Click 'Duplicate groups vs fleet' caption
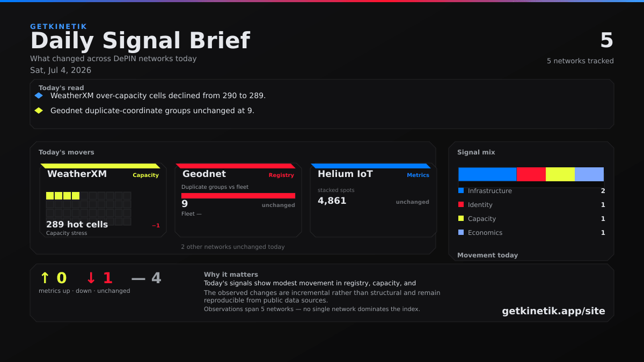The image size is (644, 362). click(x=215, y=187)
